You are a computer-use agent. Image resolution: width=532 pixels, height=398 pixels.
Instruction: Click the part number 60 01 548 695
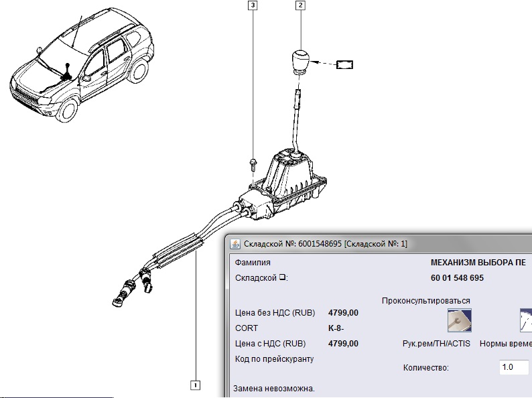point(457,278)
